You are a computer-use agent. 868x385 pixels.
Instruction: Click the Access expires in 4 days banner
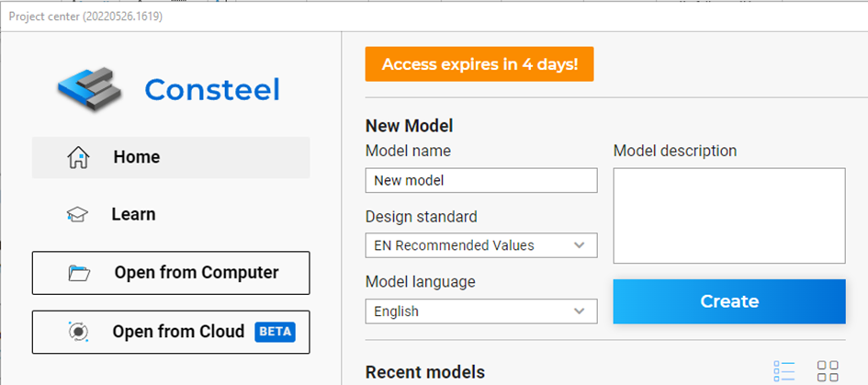click(x=479, y=64)
